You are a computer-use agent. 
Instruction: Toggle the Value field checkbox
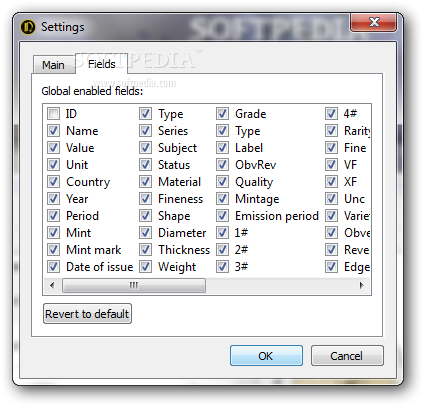click(53, 148)
